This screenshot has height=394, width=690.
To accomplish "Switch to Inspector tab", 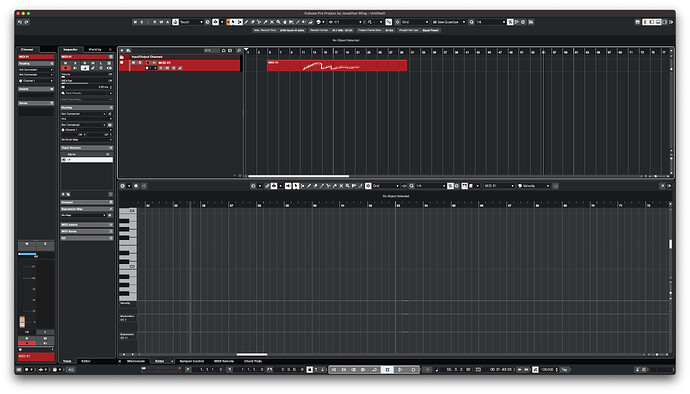I will 70,49.
